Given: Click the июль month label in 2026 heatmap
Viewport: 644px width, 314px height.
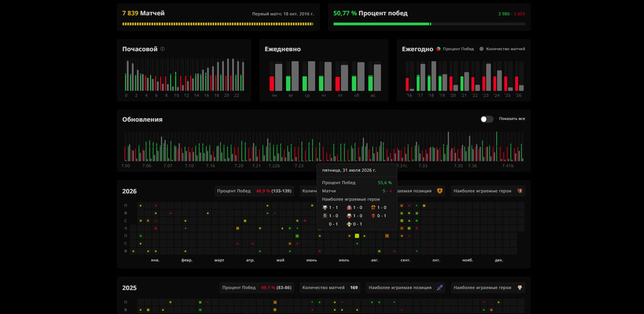Looking at the screenshot, I should click(344, 260).
